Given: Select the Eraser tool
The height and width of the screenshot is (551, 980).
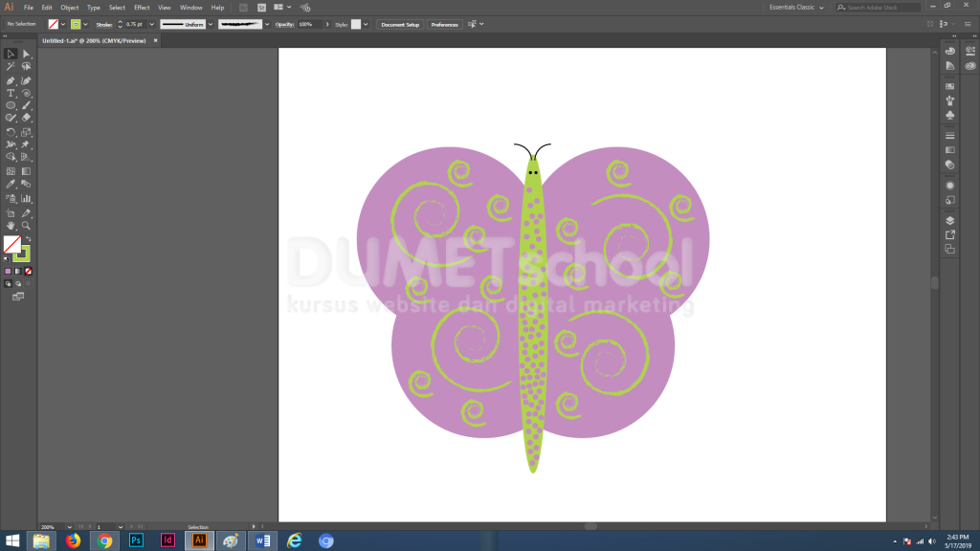Looking at the screenshot, I should coord(26,118).
